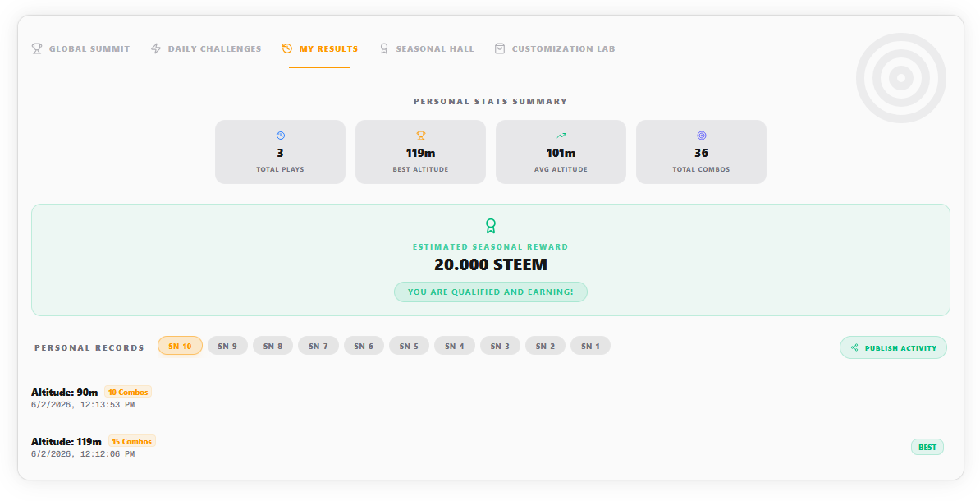This screenshot has height=501, width=980.
Task: Click the timestamp 6/2/2026, 12:12:06 PM
Action: 83,454
